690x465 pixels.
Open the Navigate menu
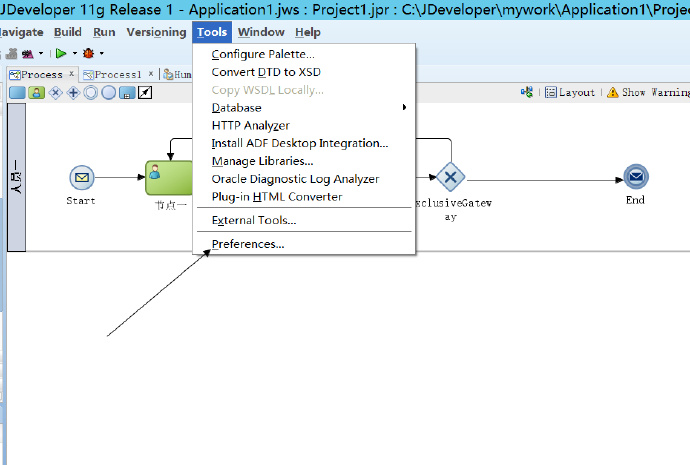coord(21,32)
